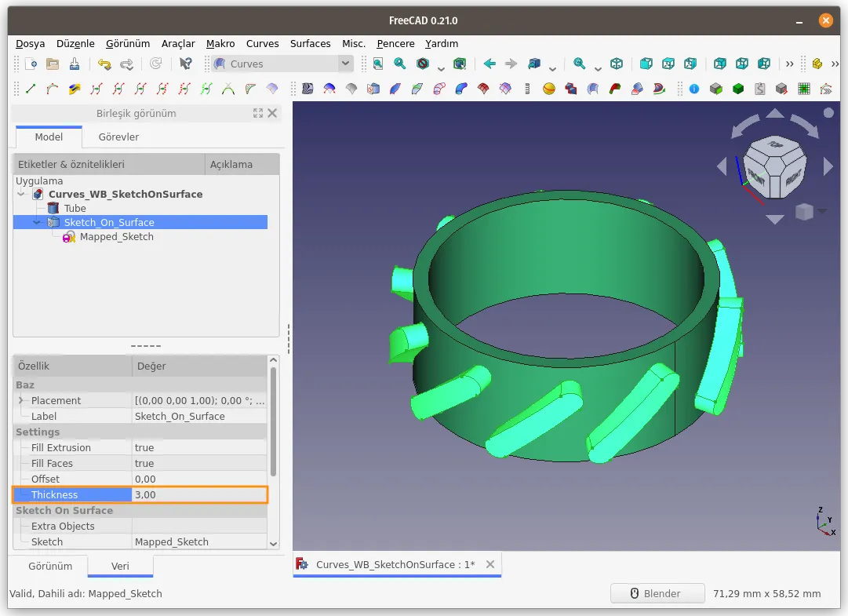Open the draw style dropdown arrow
This screenshot has width=848, height=616.
441,68
